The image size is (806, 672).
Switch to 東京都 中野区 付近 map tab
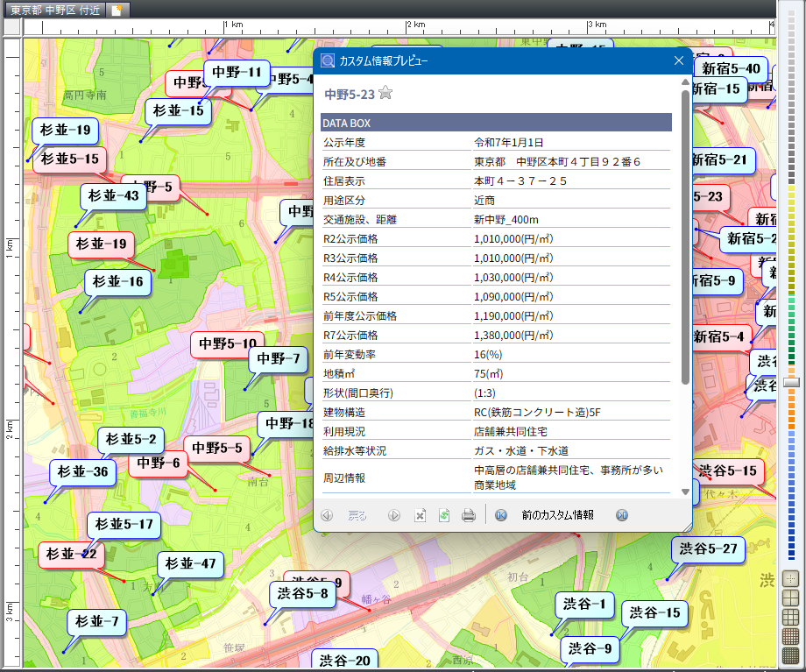coord(55,10)
